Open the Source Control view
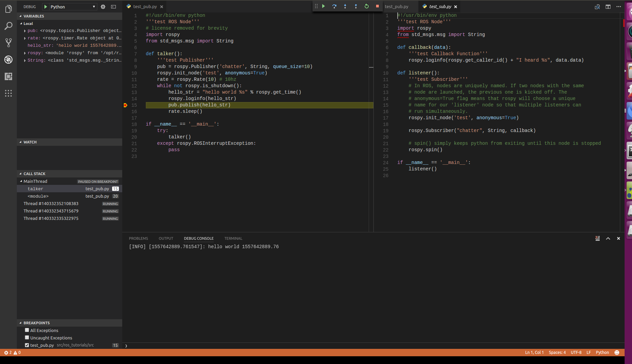This screenshot has width=632, height=364. [x=8, y=43]
